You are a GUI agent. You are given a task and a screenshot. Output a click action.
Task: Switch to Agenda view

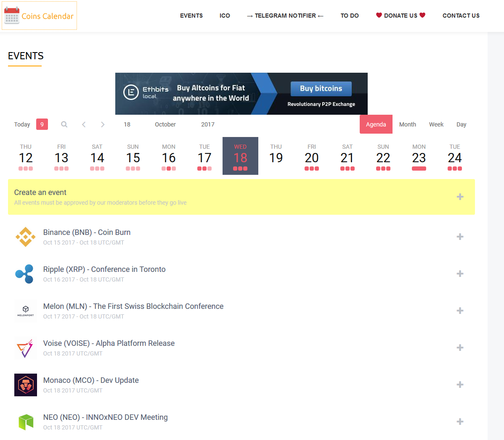(376, 124)
